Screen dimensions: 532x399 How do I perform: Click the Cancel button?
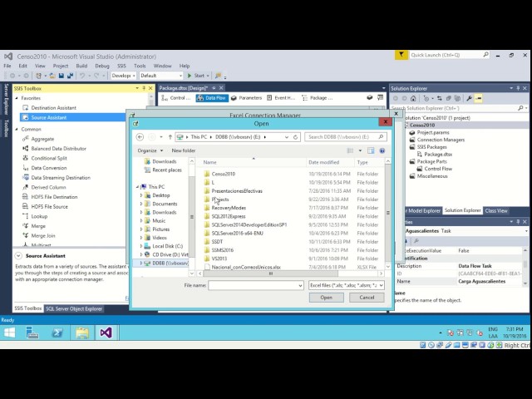(367, 298)
